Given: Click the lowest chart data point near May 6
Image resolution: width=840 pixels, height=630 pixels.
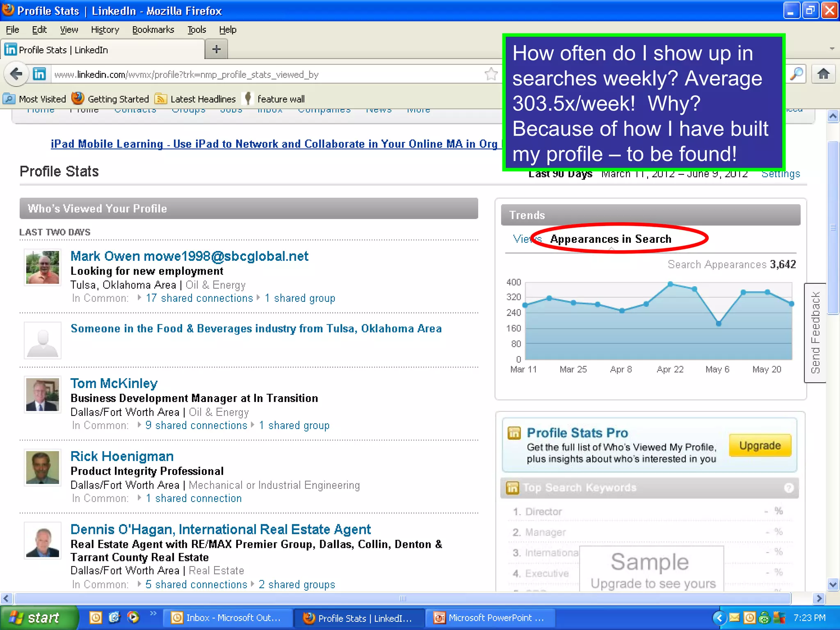Looking at the screenshot, I should (x=719, y=324).
